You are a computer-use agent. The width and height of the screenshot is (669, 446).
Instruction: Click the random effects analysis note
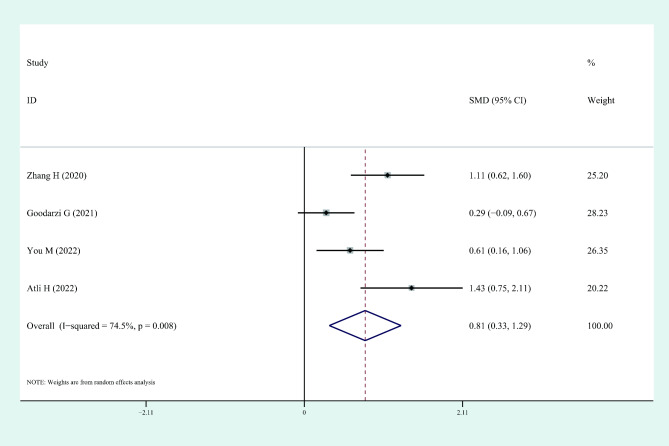91,382
